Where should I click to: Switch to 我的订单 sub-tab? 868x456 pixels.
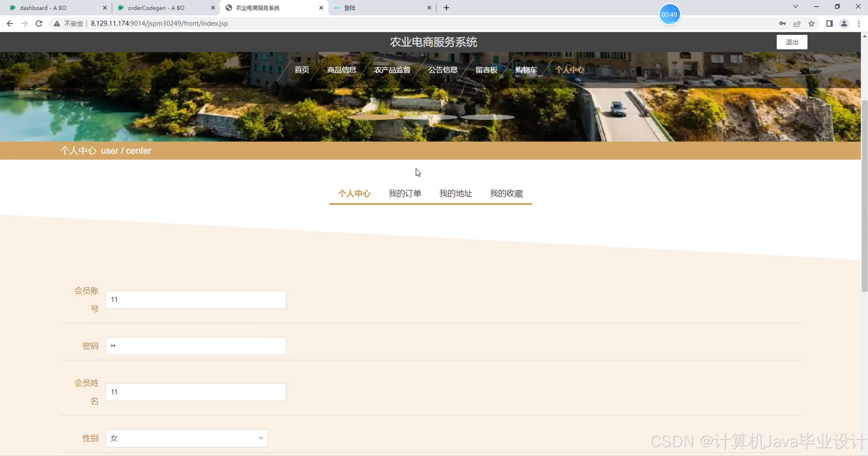tap(405, 193)
